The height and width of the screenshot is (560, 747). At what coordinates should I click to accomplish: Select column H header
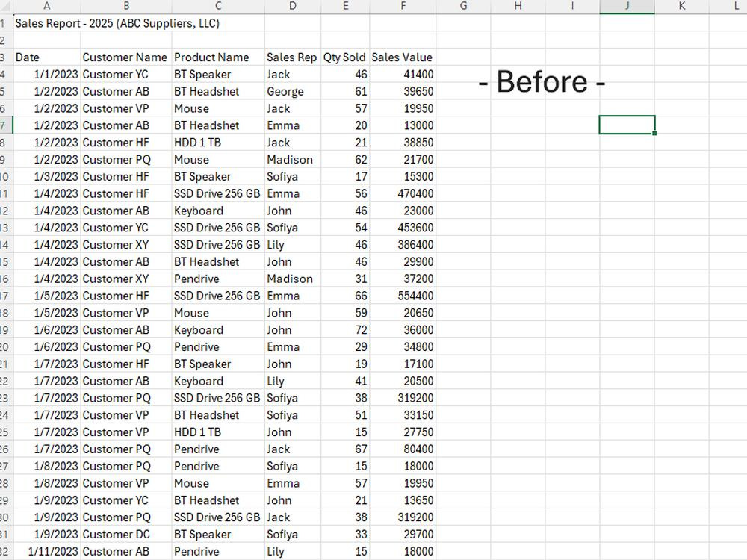pyautogui.click(x=518, y=6)
